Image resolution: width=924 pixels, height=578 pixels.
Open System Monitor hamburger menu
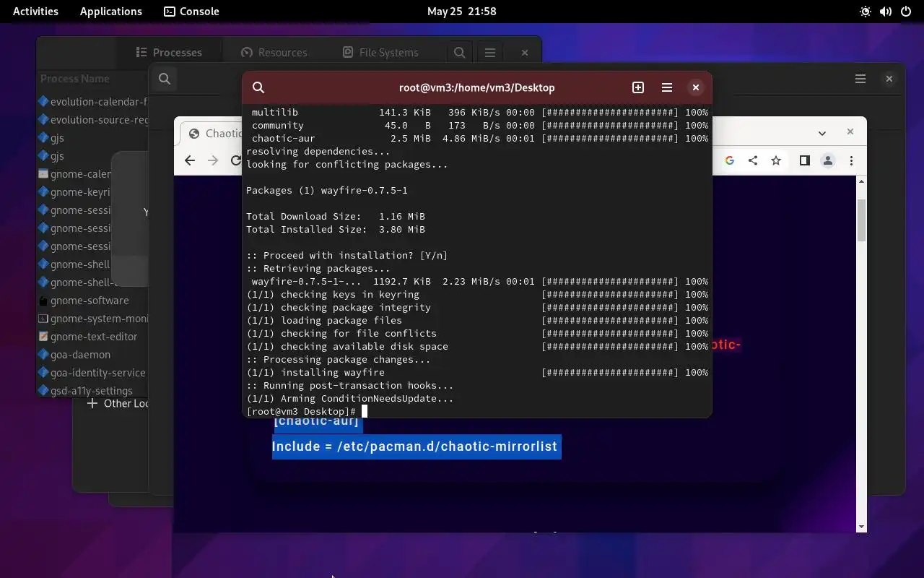coord(490,53)
